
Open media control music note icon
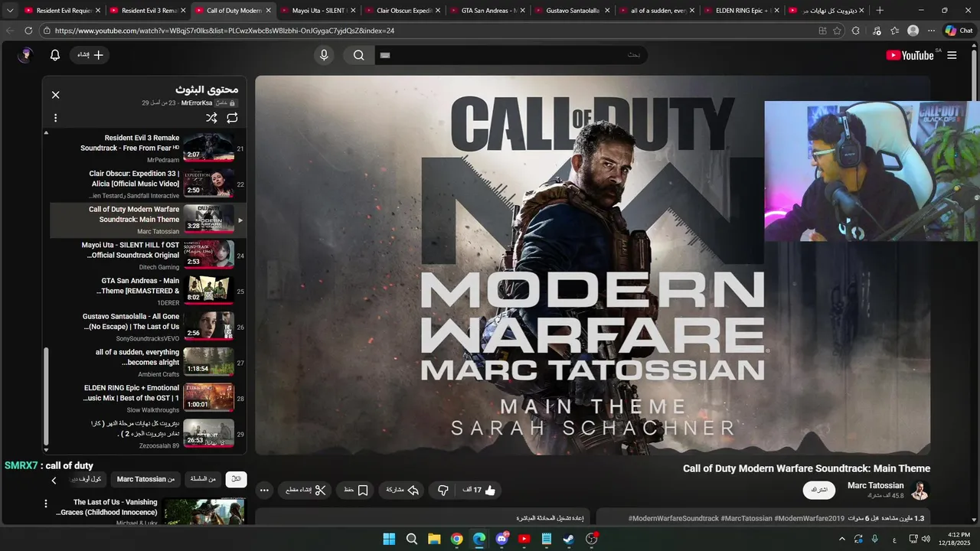click(x=877, y=31)
